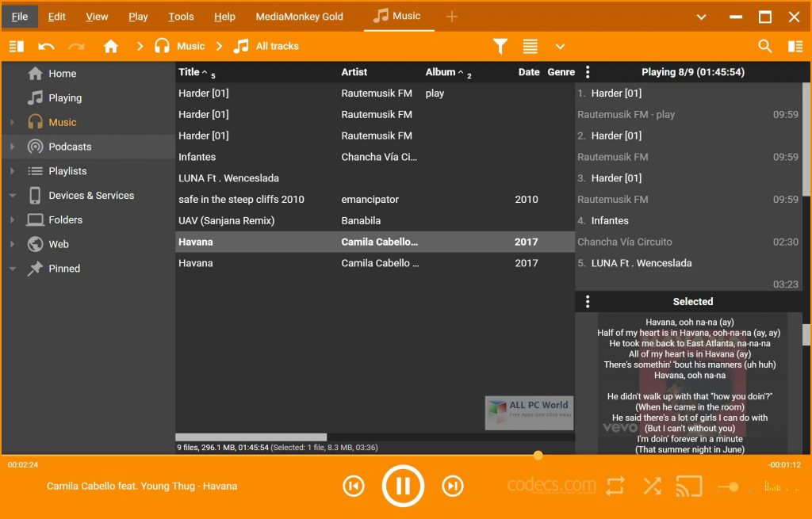Viewport: 812px width, 519px height.
Task: Go to Home via the house toolbar icon
Action: click(x=110, y=47)
